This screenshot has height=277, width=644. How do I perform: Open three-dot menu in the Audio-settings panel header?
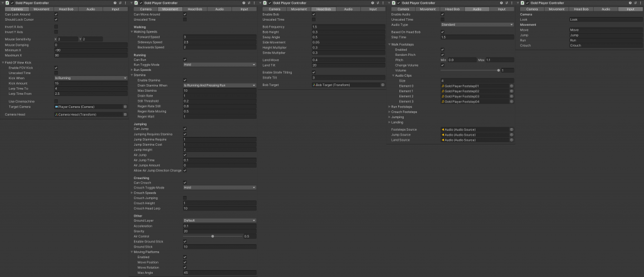coord(512,3)
